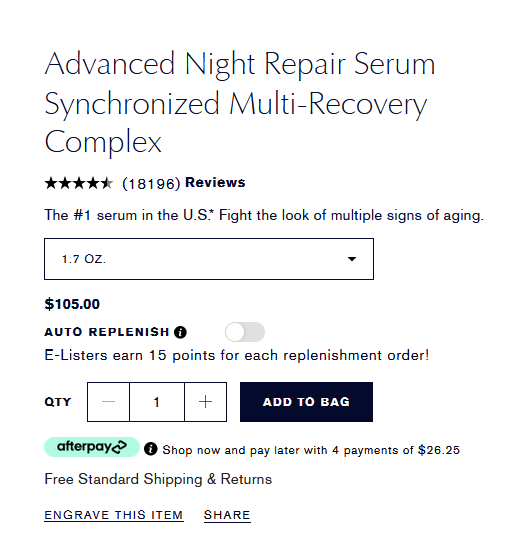This screenshot has height=549, width=516.
Task: Increase quantity with the plus icon
Action: pyautogui.click(x=205, y=402)
